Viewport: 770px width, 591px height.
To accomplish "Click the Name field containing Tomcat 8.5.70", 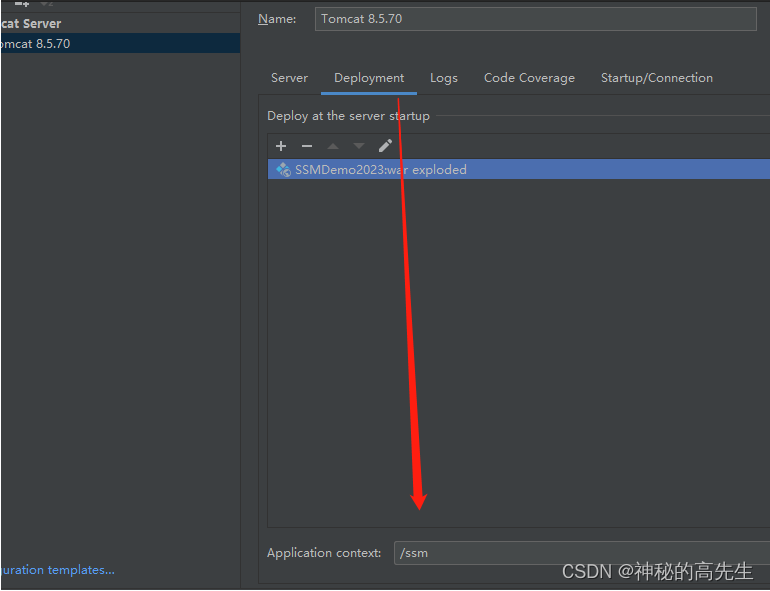I will [535, 19].
